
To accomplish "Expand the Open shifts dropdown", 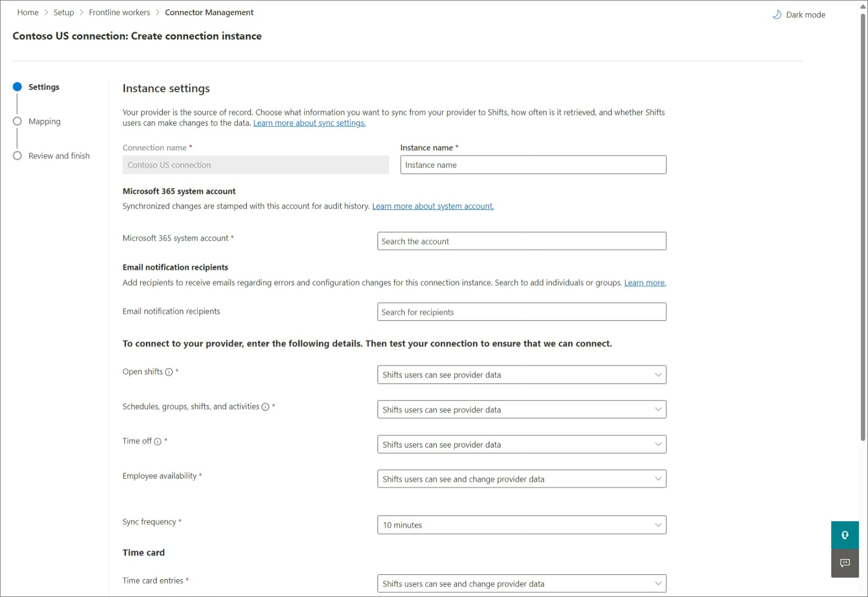I will 521,375.
